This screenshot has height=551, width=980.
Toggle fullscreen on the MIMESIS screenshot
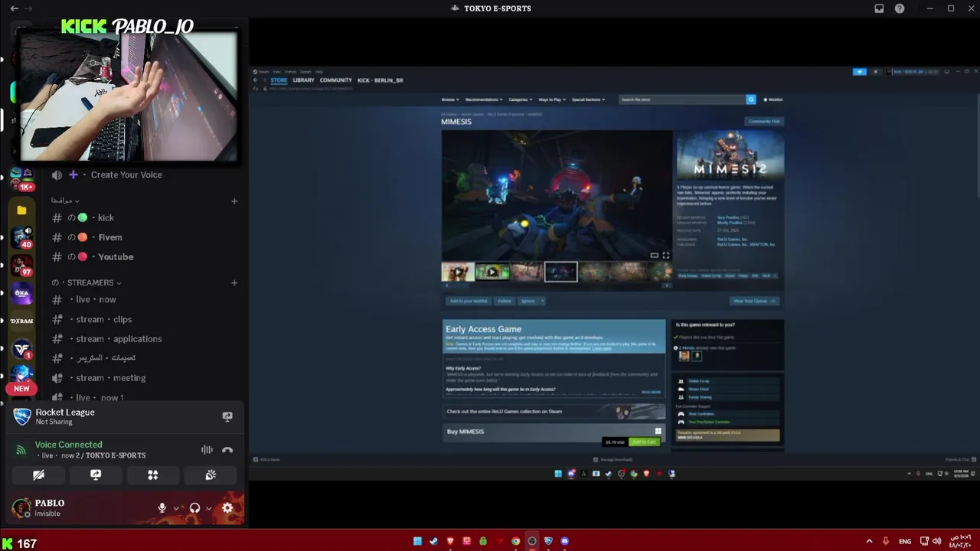[665, 256]
